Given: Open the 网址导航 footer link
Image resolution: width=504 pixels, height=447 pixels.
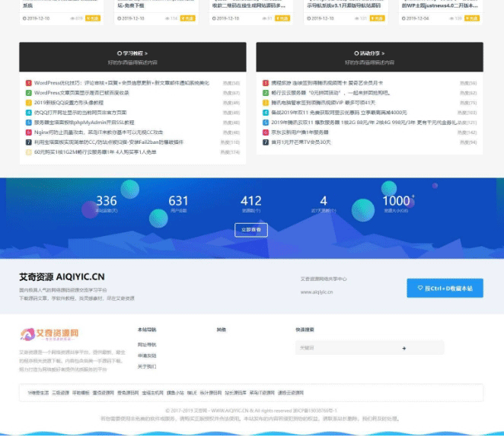Looking at the screenshot, I should point(147,345).
